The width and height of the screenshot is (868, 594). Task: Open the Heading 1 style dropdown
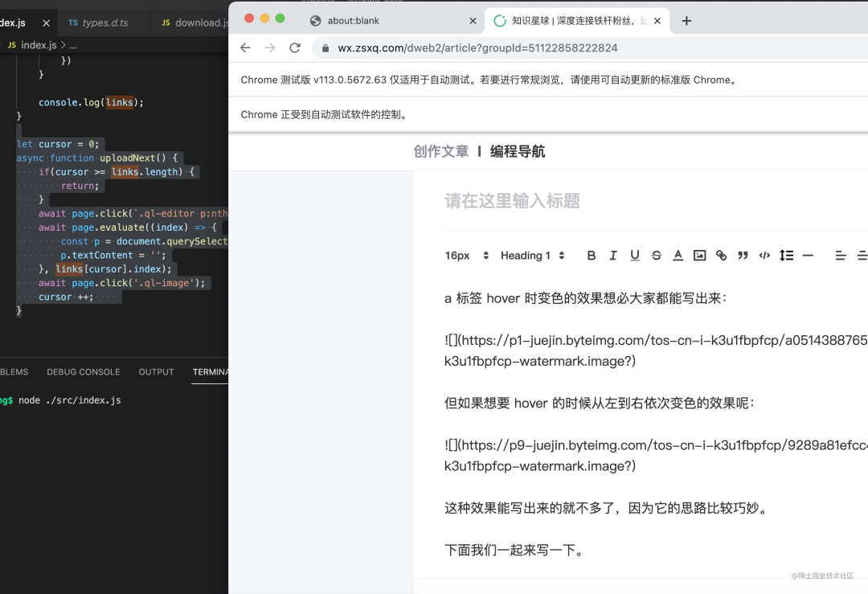point(532,256)
